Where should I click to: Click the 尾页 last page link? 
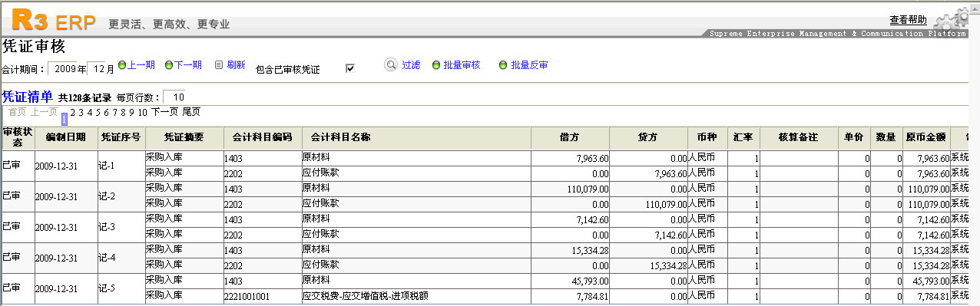(x=191, y=112)
